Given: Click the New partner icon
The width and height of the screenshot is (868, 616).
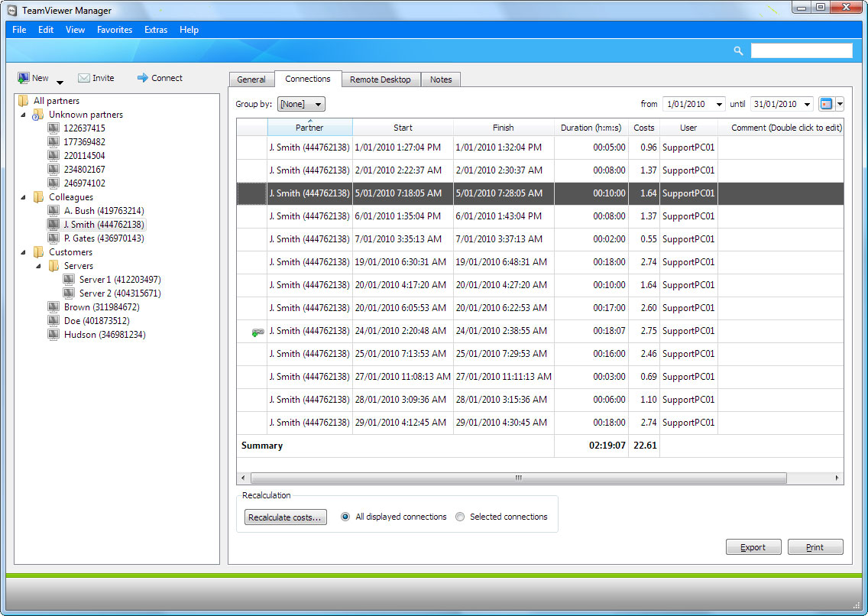Looking at the screenshot, I should [x=23, y=78].
